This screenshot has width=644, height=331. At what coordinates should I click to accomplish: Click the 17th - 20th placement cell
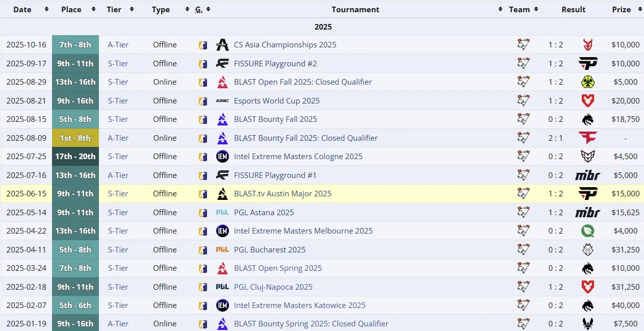pos(75,157)
